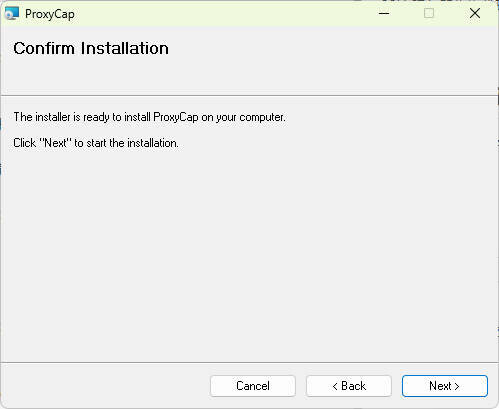
Task: Click the Confirm Installation heading
Action: click(x=91, y=48)
